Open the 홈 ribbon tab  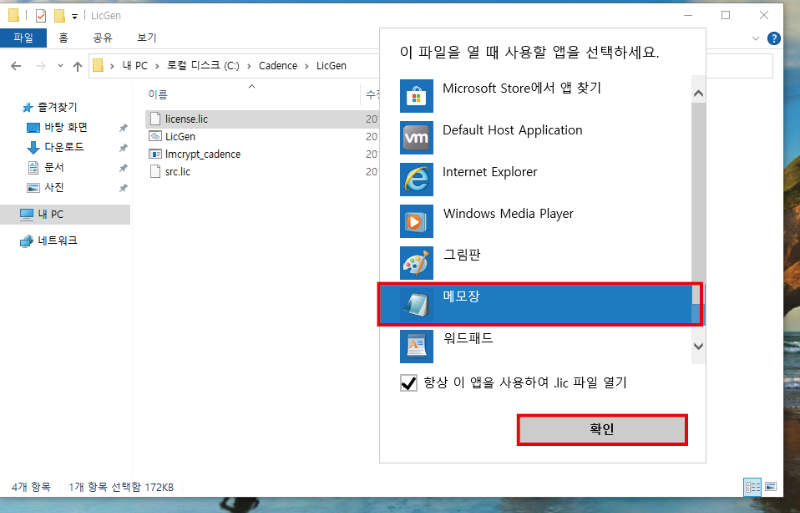tap(63, 38)
